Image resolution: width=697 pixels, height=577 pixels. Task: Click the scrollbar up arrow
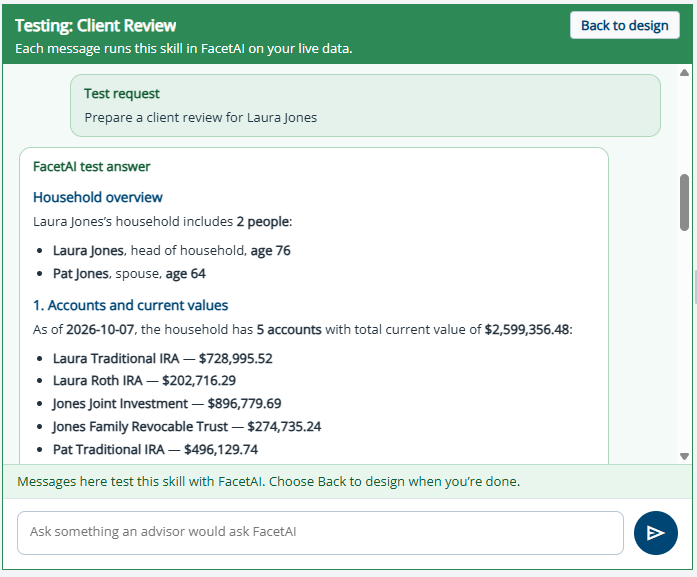point(684,72)
